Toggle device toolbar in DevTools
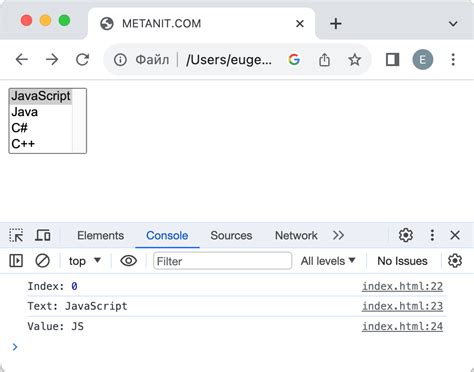 (43, 235)
